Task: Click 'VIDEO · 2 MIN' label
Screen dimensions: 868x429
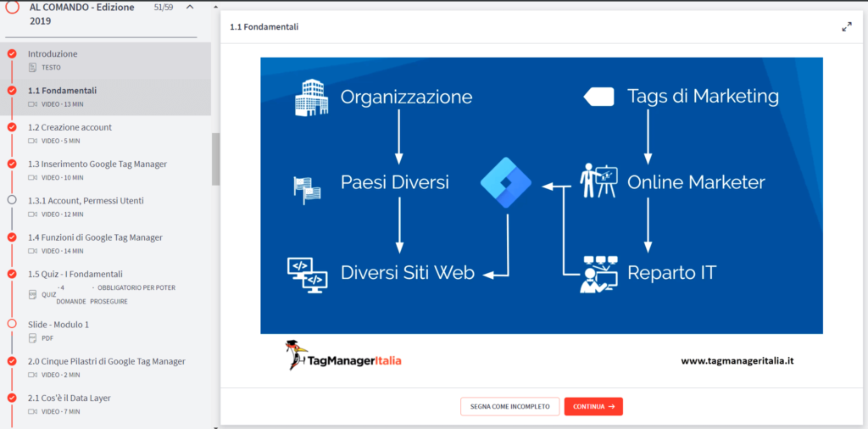Action: 61,375
